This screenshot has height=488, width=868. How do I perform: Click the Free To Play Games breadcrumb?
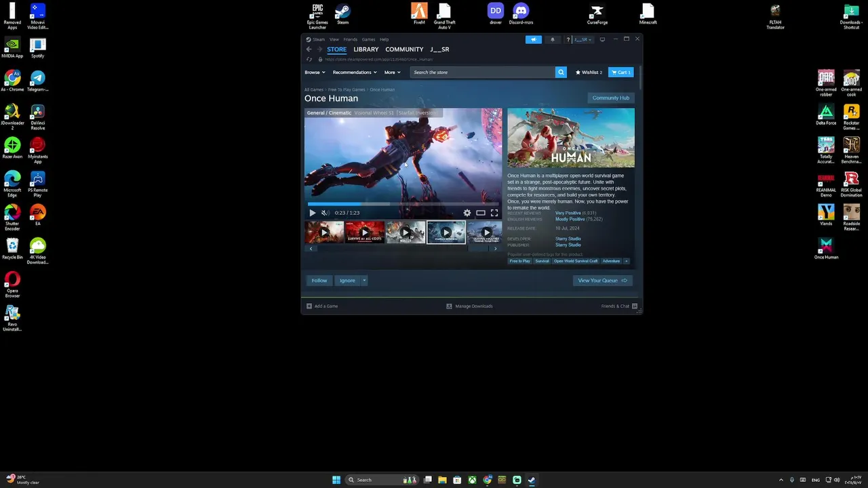(347, 89)
